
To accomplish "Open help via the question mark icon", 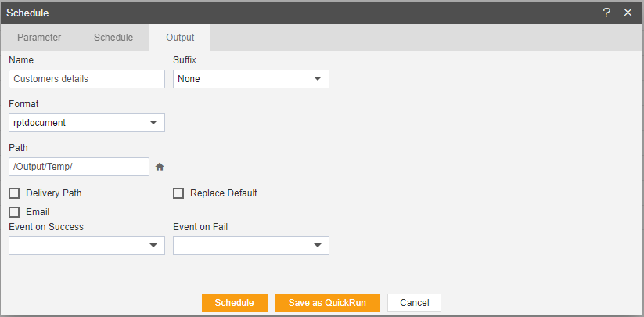I will click(x=606, y=13).
